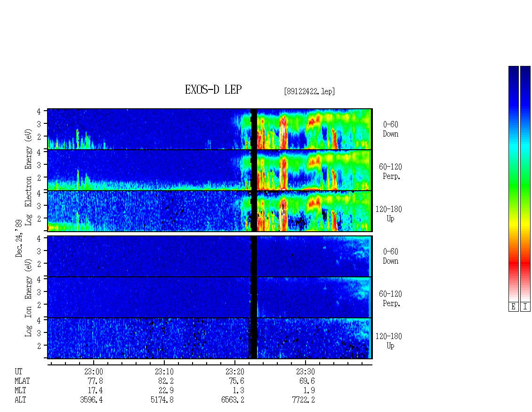The height and width of the screenshot is (412, 532).
Task: Click the "Dec. 24, '89" date label
Action: coord(19,238)
